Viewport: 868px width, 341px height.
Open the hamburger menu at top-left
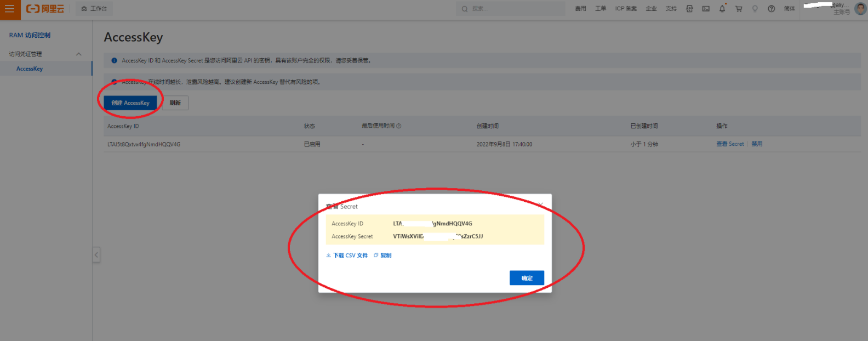point(10,9)
